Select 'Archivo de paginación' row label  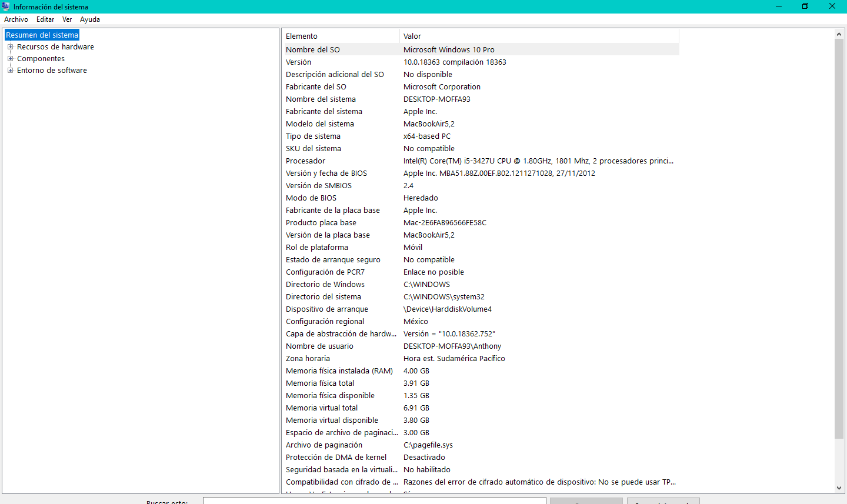pyautogui.click(x=324, y=445)
